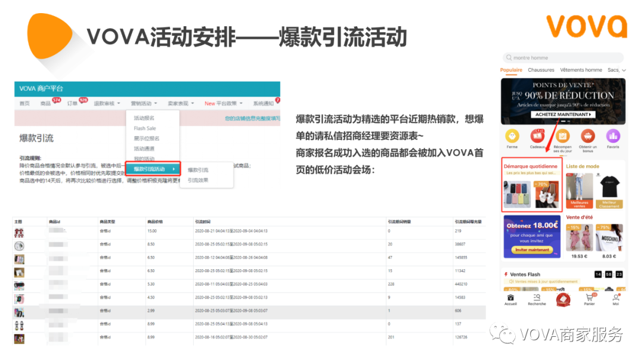
Task: Select the Ferme (farm) icon in the app
Action: click(x=512, y=136)
